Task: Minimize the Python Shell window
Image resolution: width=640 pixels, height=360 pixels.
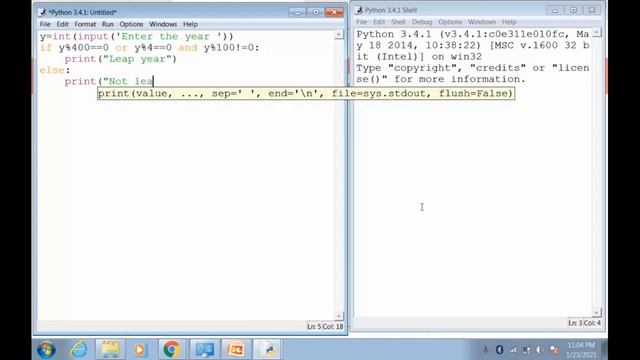Action: 555,10
